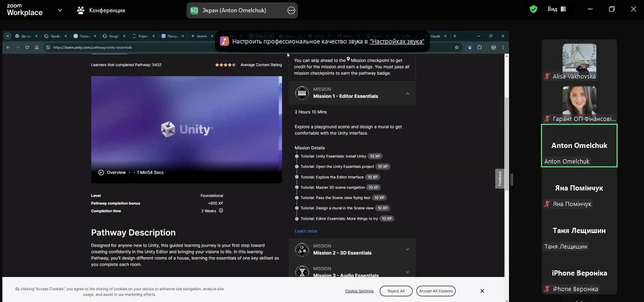This screenshot has width=644, height=302.
Task: Click the '+600 XP' completion bonus value
Action: pos(215,203)
